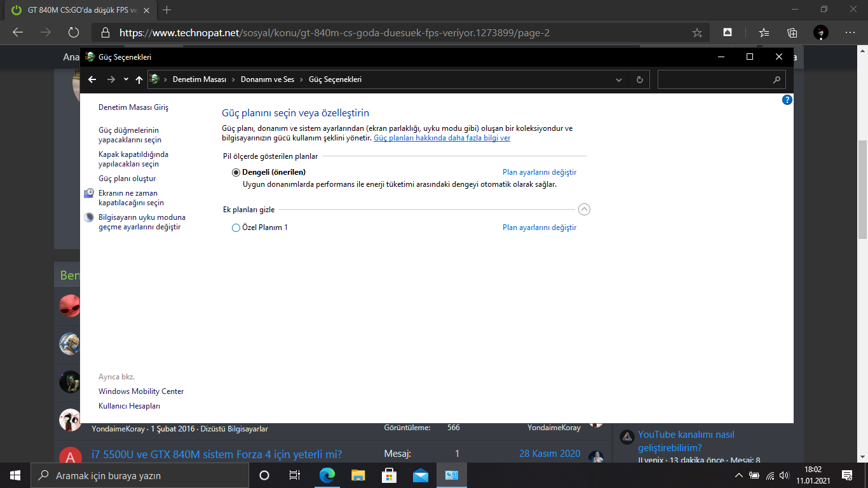868x488 pixels.
Task: Click the help question mark icon
Action: [x=787, y=100]
